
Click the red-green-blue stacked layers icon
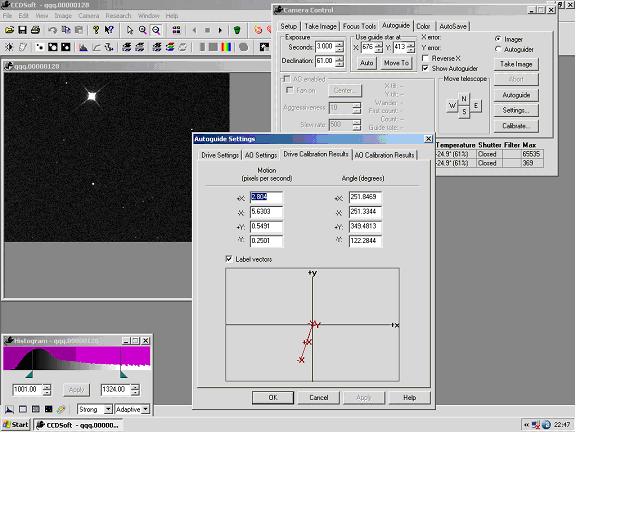click(x=170, y=47)
